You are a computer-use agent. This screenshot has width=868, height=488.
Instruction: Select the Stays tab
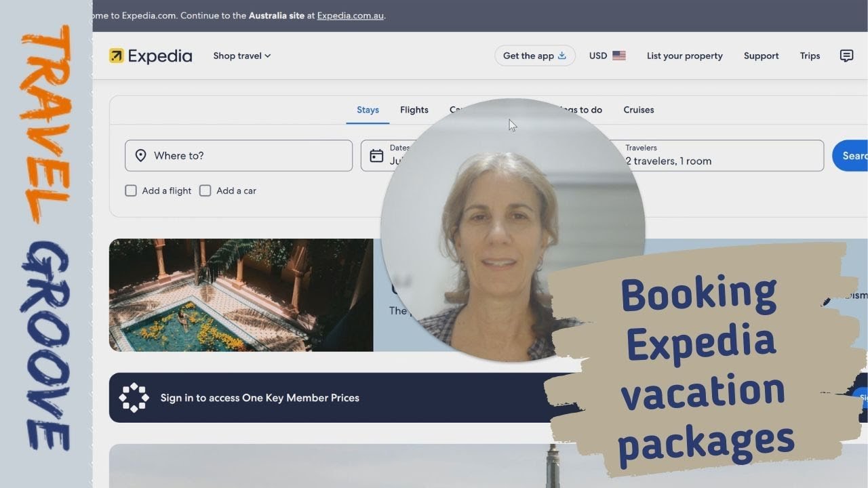pos(368,110)
